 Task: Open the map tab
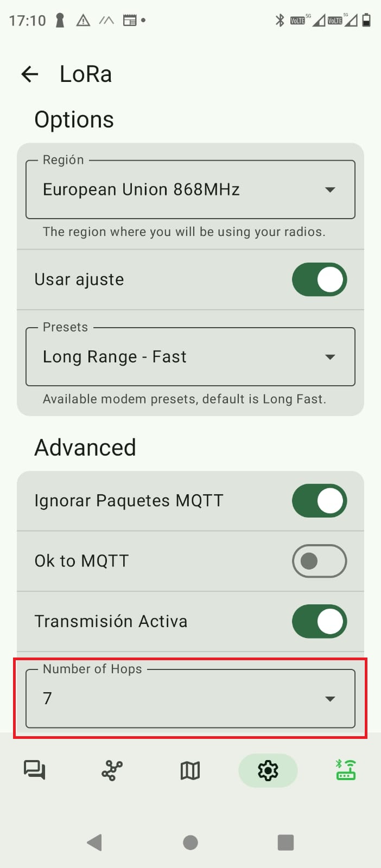tap(190, 770)
